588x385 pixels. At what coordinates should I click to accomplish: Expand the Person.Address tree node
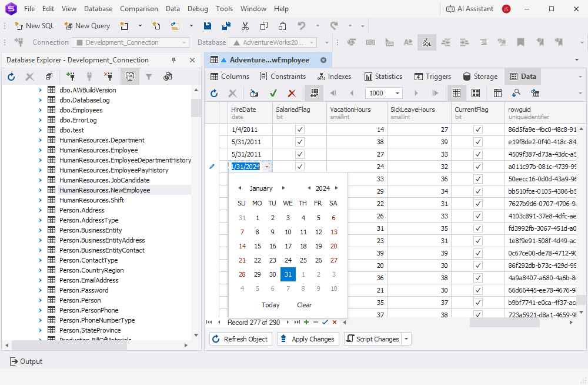(x=40, y=210)
